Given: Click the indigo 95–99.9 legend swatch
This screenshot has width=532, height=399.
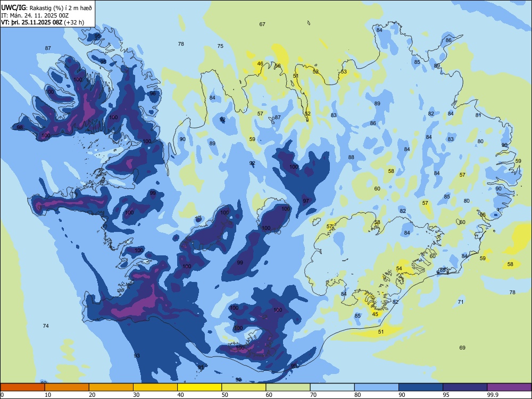Looking at the screenshot, I should 465,387.
